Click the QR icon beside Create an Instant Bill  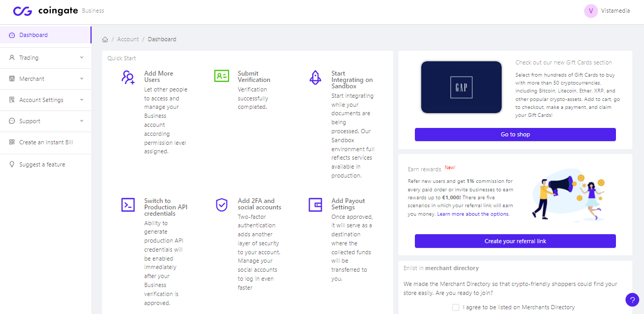point(12,142)
